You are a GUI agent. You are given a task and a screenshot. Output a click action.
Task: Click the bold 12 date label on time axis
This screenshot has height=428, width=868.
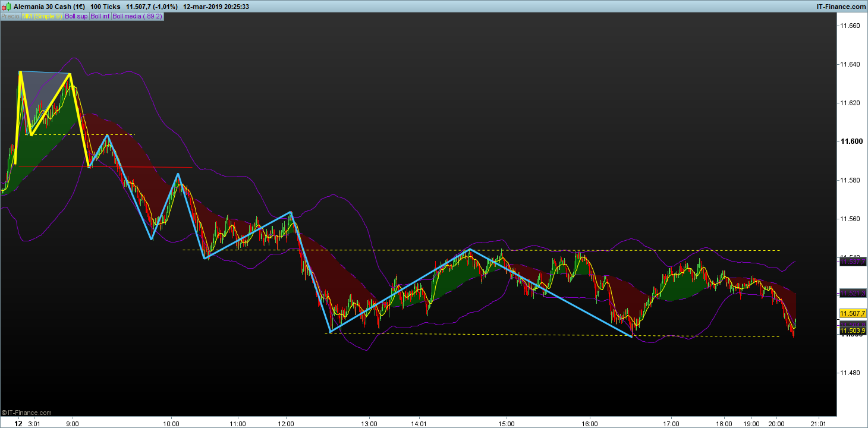pyautogui.click(x=18, y=424)
